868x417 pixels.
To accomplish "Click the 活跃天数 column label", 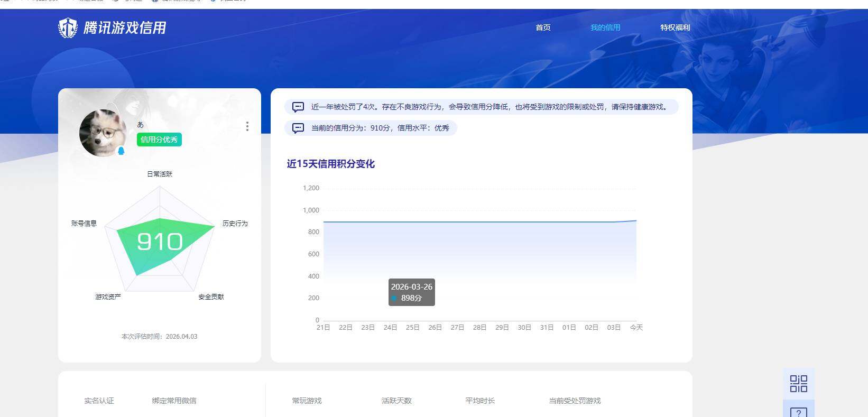I will point(396,401).
